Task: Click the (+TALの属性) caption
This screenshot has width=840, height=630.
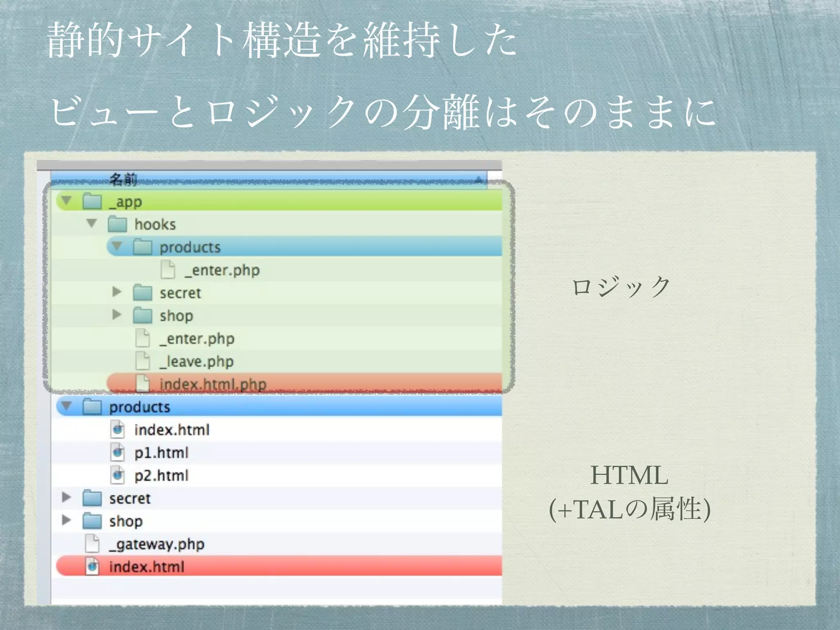Action: point(630,510)
